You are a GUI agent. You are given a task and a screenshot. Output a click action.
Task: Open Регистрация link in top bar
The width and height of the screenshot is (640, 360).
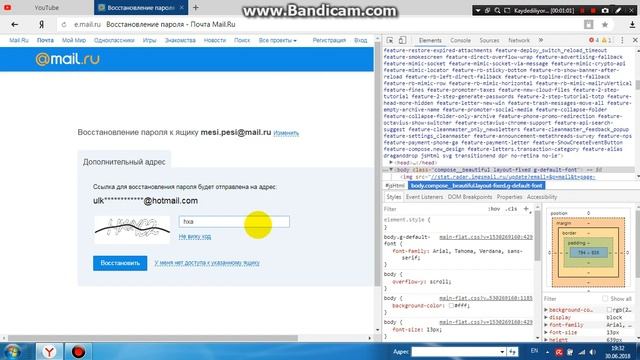pyautogui.click(x=329, y=40)
